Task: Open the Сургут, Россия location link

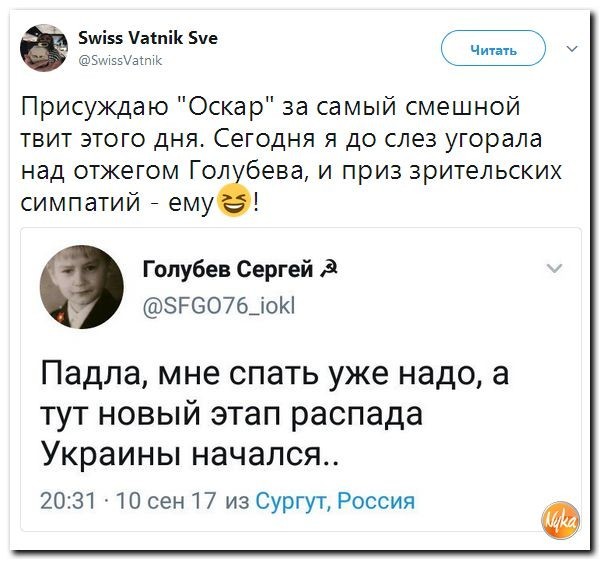Action: 334,500
